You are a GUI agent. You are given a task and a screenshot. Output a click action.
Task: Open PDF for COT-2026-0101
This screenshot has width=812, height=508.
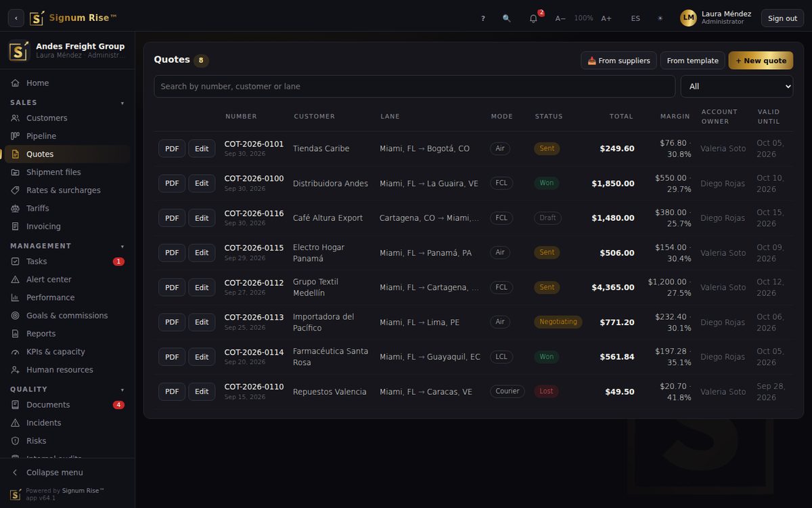pos(172,148)
